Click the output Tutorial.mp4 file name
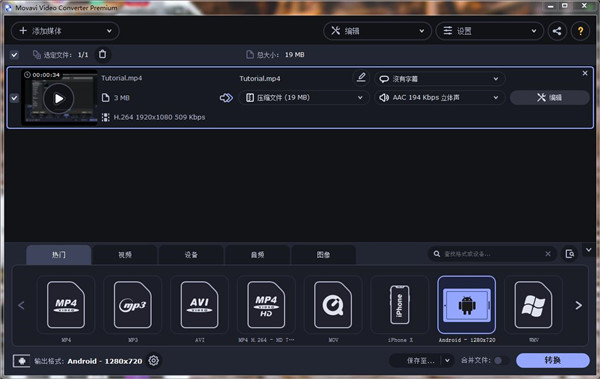Image resolution: width=600 pixels, height=379 pixels. (x=260, y=78)
